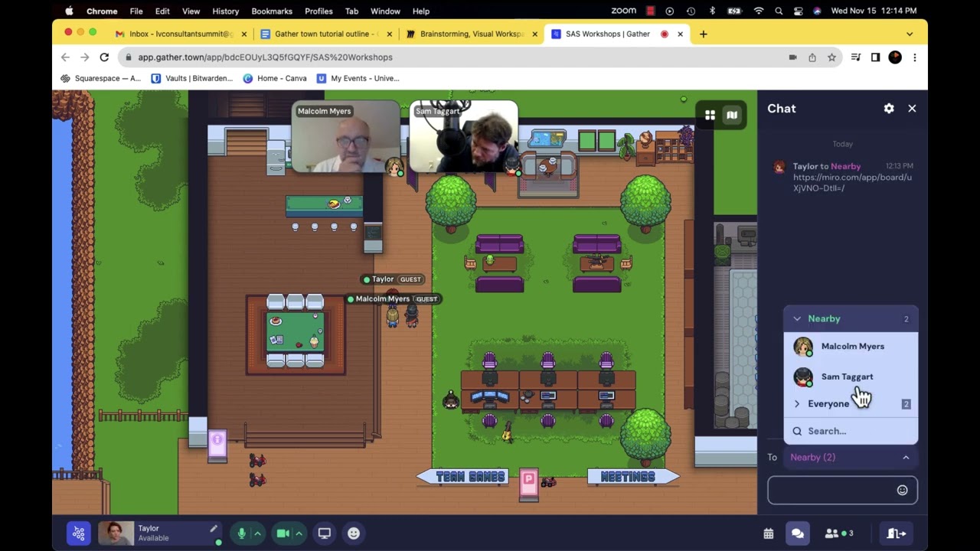Select Sam Taggart as chat recipient
980x551 pixels.
[850, 377]
